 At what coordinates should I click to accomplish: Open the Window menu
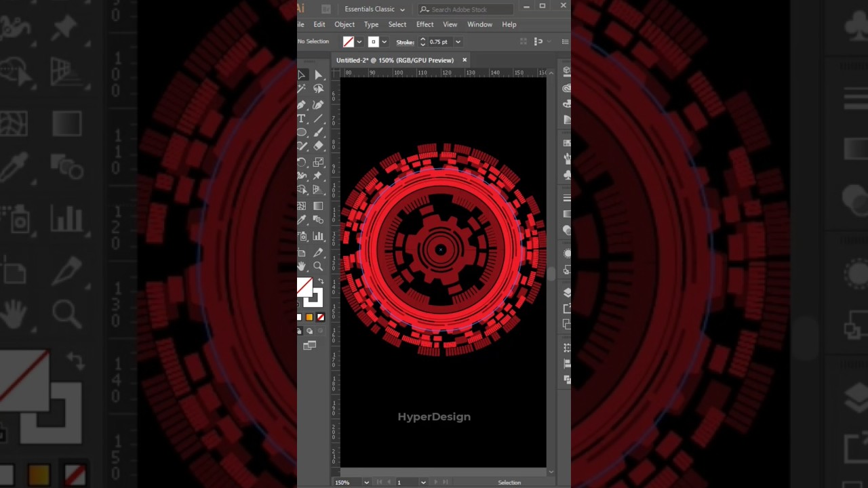pos(479,24)
